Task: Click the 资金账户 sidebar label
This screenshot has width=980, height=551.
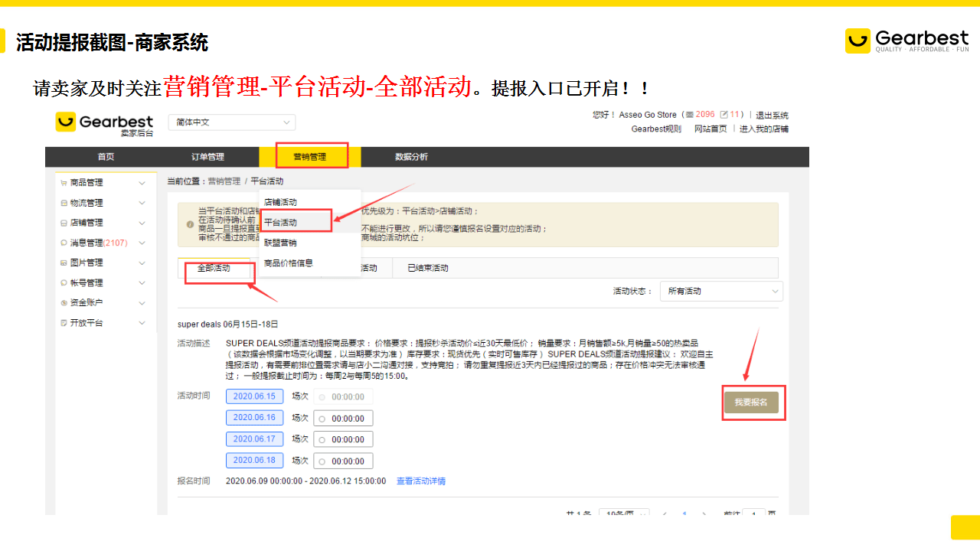Action: [87, 302]
